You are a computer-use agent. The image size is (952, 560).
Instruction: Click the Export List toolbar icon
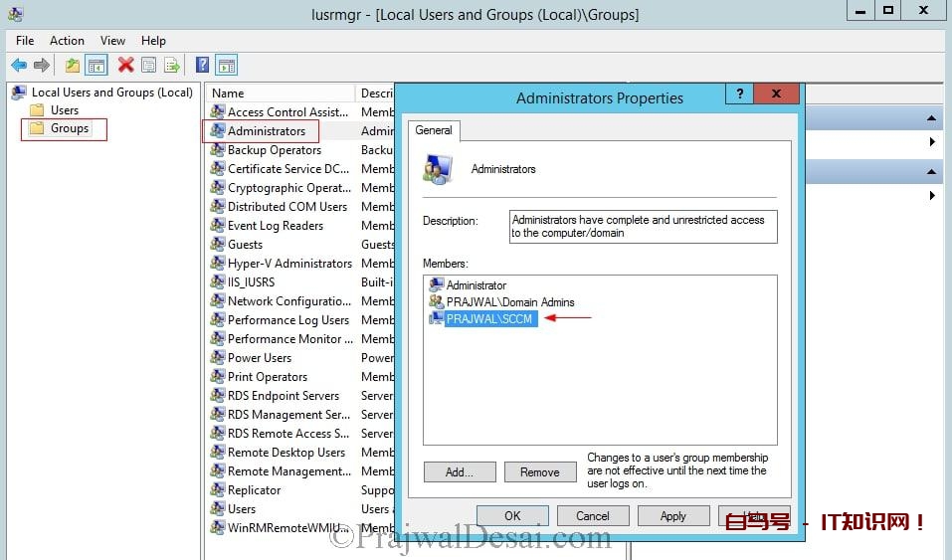(172, 65)
